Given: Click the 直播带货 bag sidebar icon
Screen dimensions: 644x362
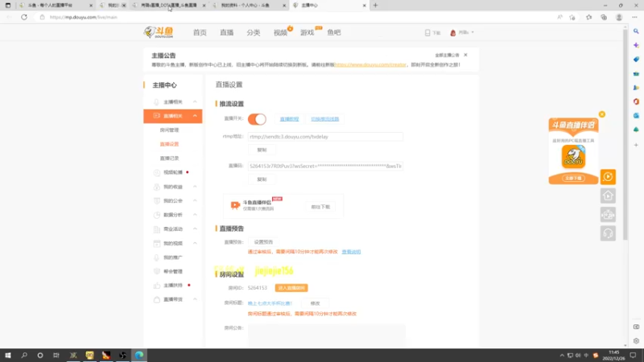Looking at the screenshot, I should (x=156, y=299).
